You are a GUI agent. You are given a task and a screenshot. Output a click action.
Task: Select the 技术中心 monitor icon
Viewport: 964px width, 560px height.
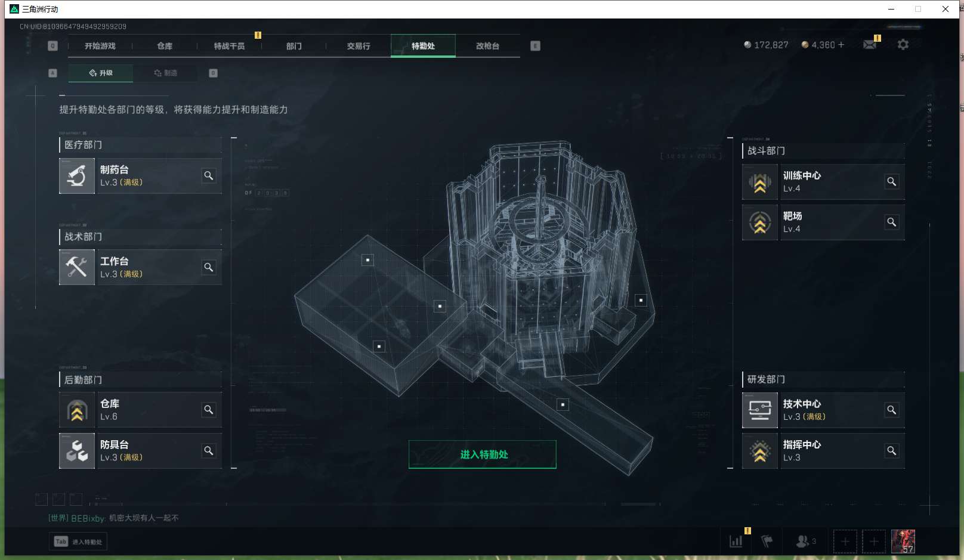coord(760,410)
